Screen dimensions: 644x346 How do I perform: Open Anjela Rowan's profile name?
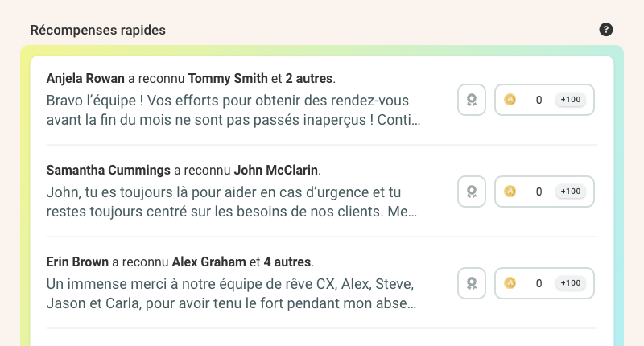[85, 79]
